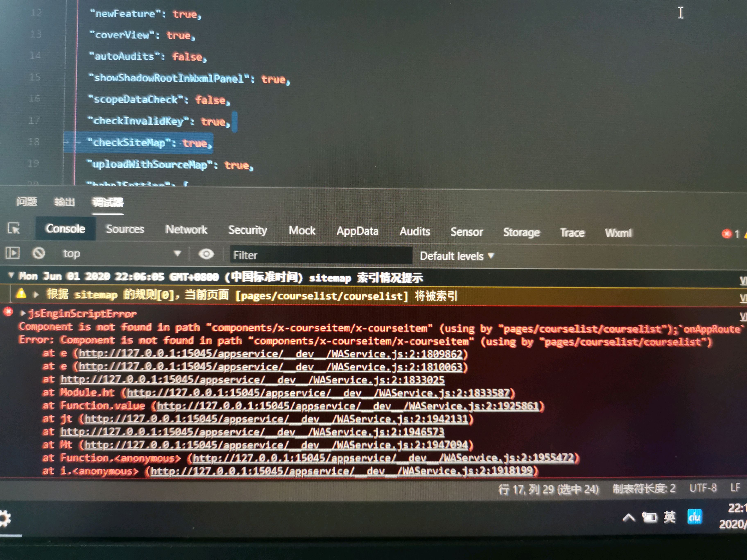Collapse the sitemap 索引情况提示 log group
Image resolution: width=747 pixels, height=560 pixels.
pyautogui.click(x=11, y=275)
